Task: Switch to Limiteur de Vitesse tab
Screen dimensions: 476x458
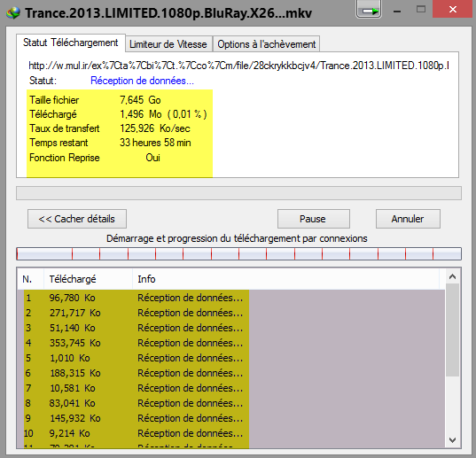Action: [168, 44]
